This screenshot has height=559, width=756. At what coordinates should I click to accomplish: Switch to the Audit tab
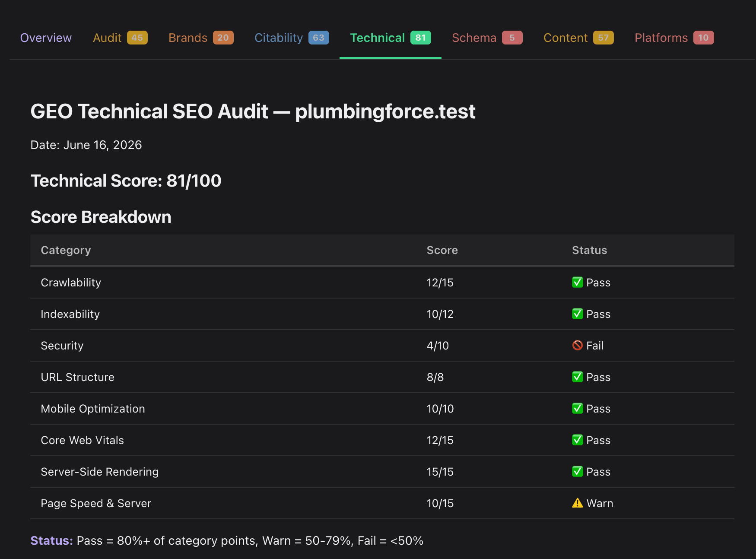(x=120, y=38)
